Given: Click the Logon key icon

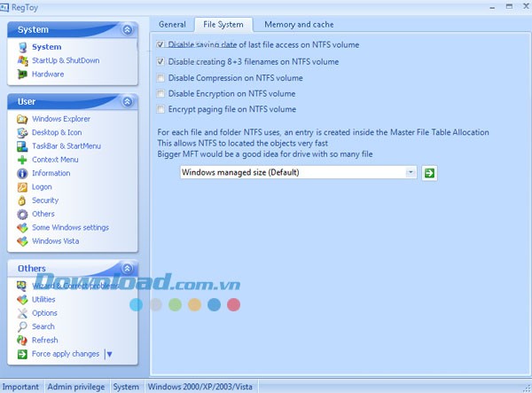Looking at the screenshot, I should [x=22, y=187].
